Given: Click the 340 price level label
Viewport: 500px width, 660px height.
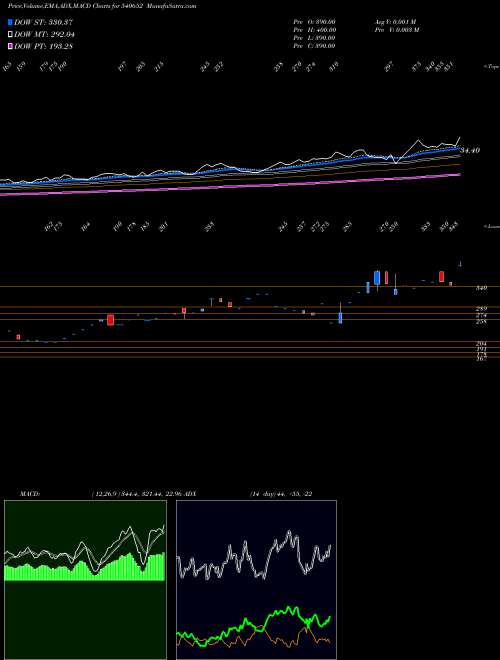Looking at the screenshot, I should 481,288.
